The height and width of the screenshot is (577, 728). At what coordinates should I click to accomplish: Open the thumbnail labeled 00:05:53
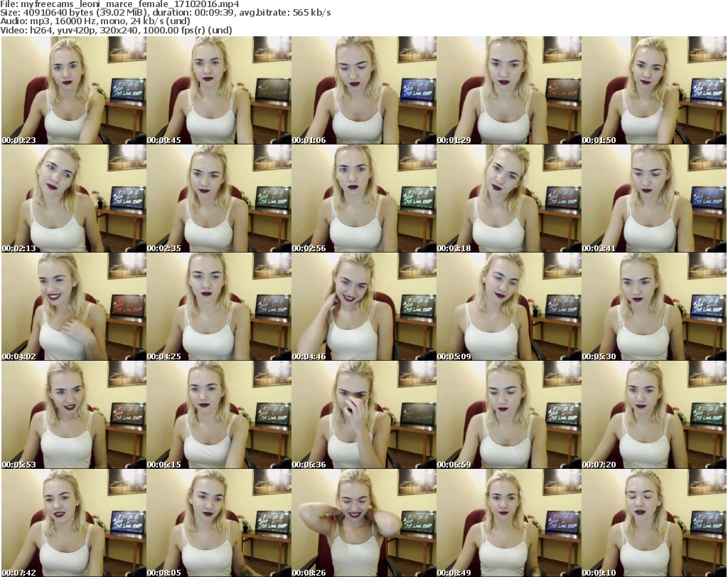74,415
